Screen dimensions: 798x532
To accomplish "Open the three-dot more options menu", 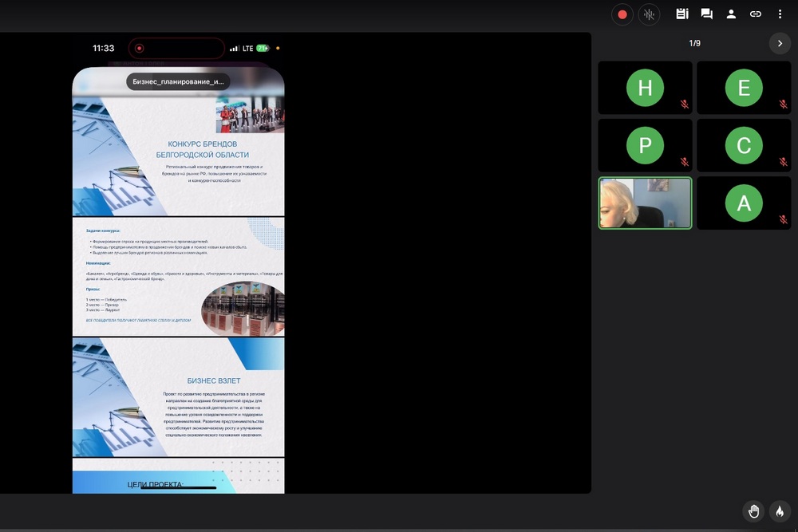I will click(780, 14).
